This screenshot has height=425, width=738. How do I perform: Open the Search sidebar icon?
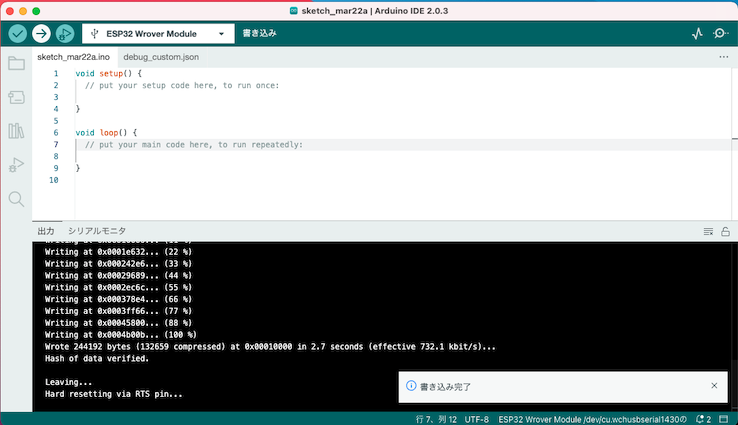[x=16, y=199]
